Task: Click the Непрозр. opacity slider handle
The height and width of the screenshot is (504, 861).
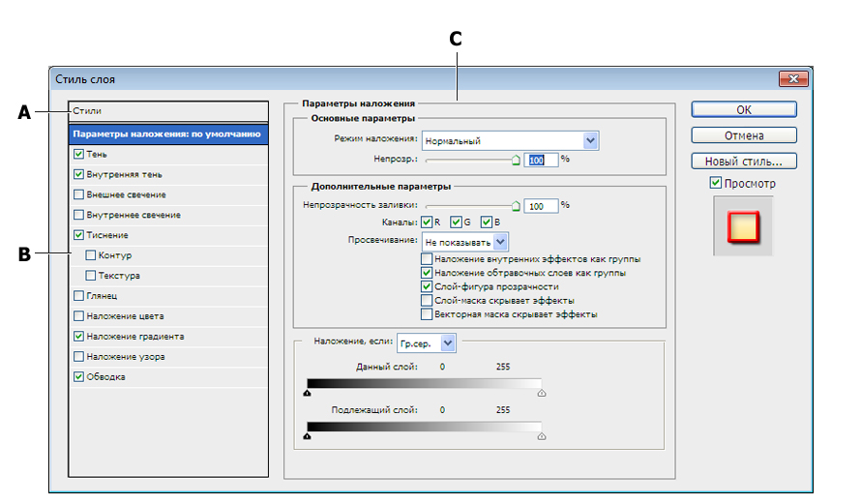Action: (x=516, y=160)
